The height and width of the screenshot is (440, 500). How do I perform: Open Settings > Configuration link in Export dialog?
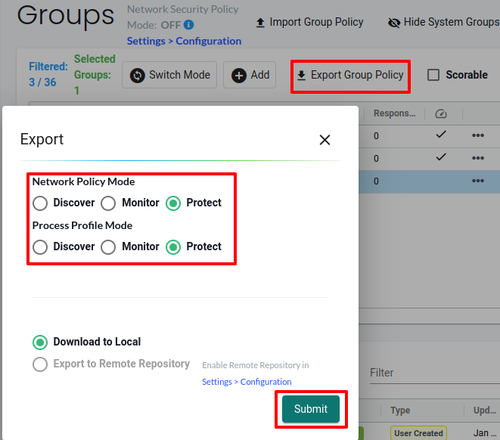[247, 382]
